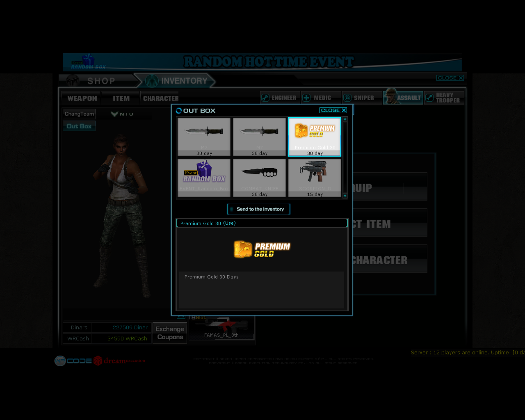Viewport: 525px width, 420px height.
Task: Click the ChangTeam name label
Action: click(79, 114)
